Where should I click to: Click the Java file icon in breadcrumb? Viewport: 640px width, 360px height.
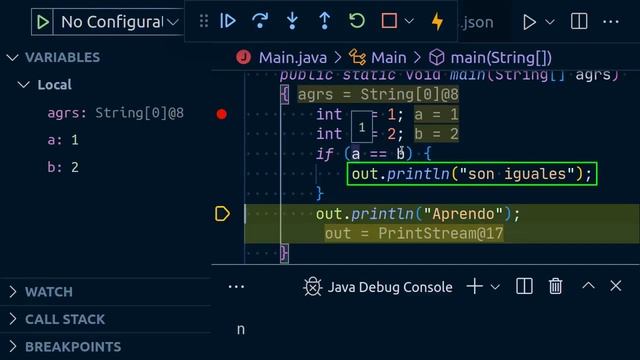[243, 57]
